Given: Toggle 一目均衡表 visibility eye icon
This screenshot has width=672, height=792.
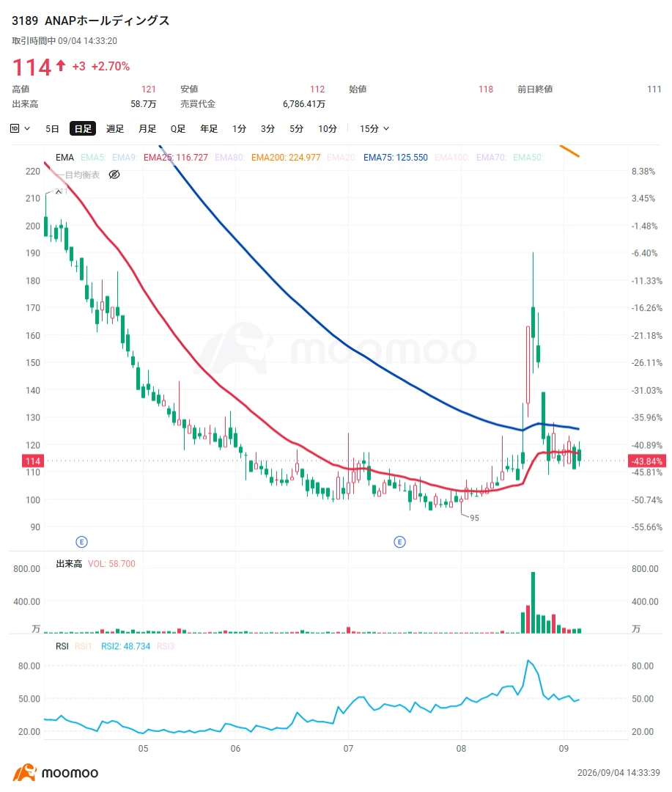Looking at the screenshot, I should tap(114, 175).
